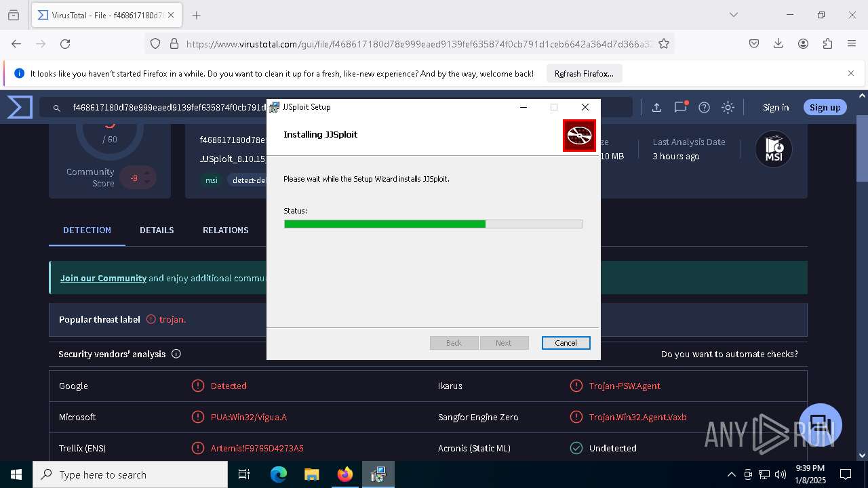
Task: Close the VirusTotal browser tab
Action: tap(171, 15)
